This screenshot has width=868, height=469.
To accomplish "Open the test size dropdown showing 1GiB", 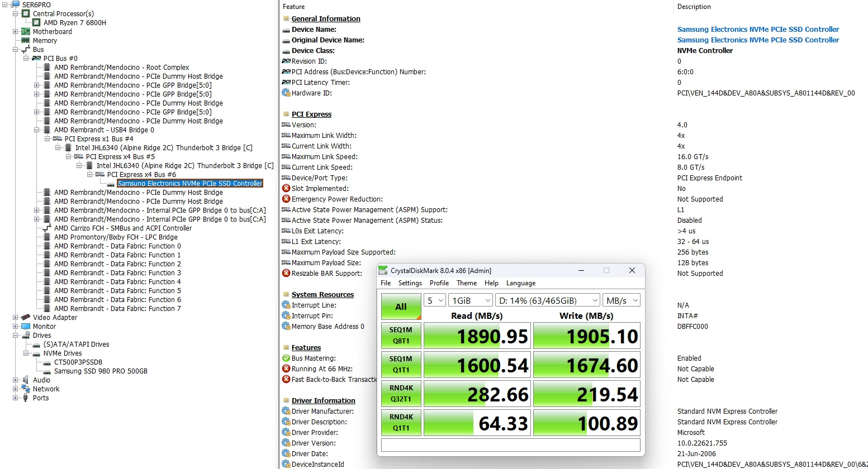I will pos(471,300).
